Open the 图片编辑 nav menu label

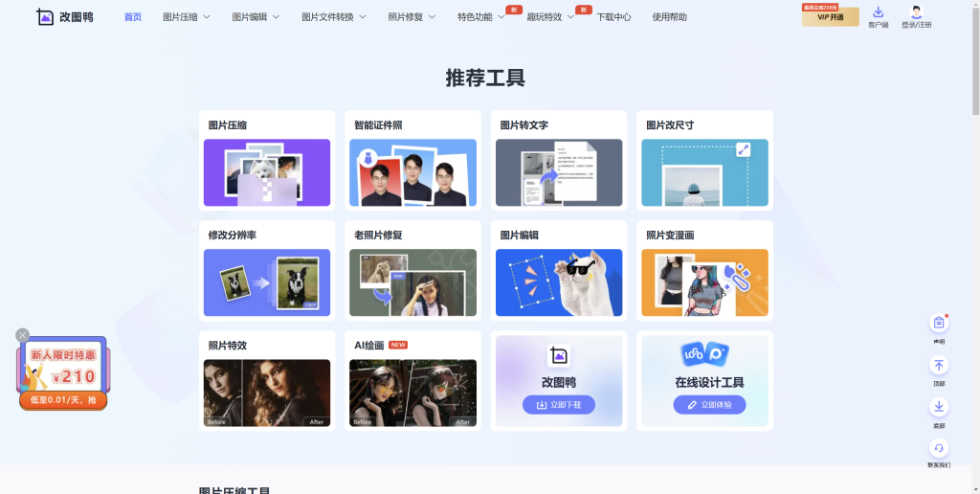[x=250, y=17]
